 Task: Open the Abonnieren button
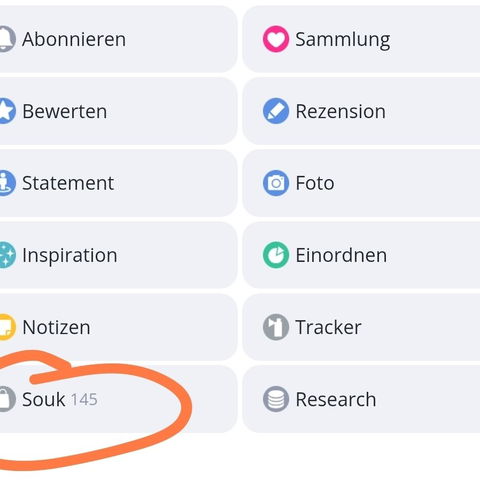coord(118,39)
